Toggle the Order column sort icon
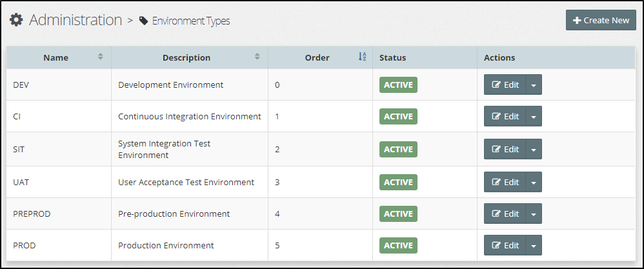The height and width of the screenshot is (269, 644). point(362,57)
